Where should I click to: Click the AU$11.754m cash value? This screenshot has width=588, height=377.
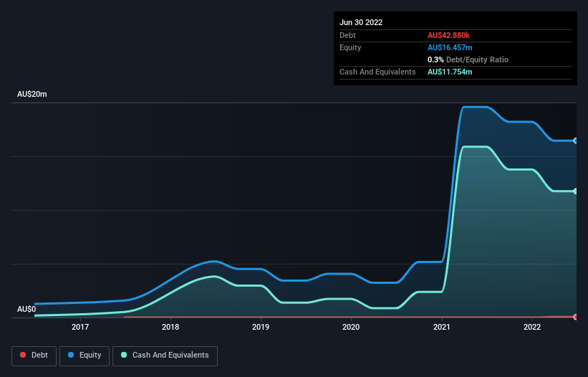[x=450, y=72]
